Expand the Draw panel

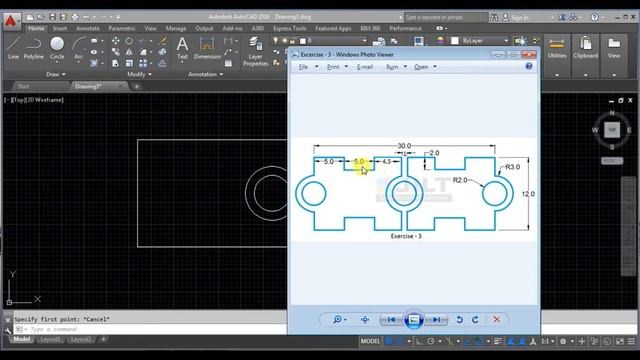[x=56, y=74]
